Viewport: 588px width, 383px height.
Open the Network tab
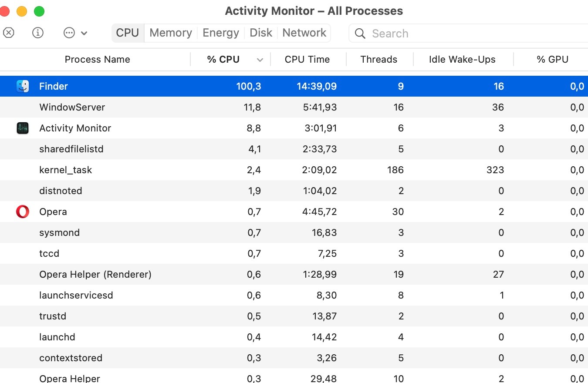(304, 32)
